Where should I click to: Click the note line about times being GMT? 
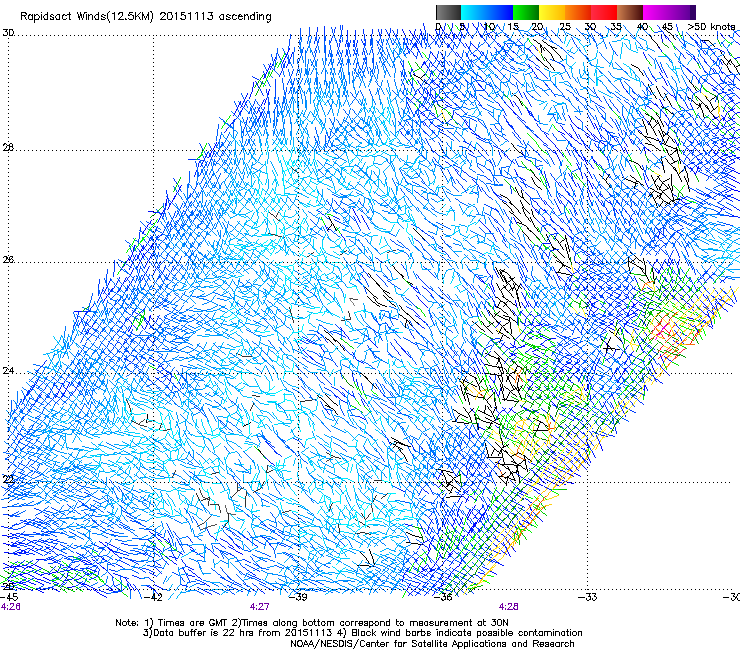[x=312, y=623]
